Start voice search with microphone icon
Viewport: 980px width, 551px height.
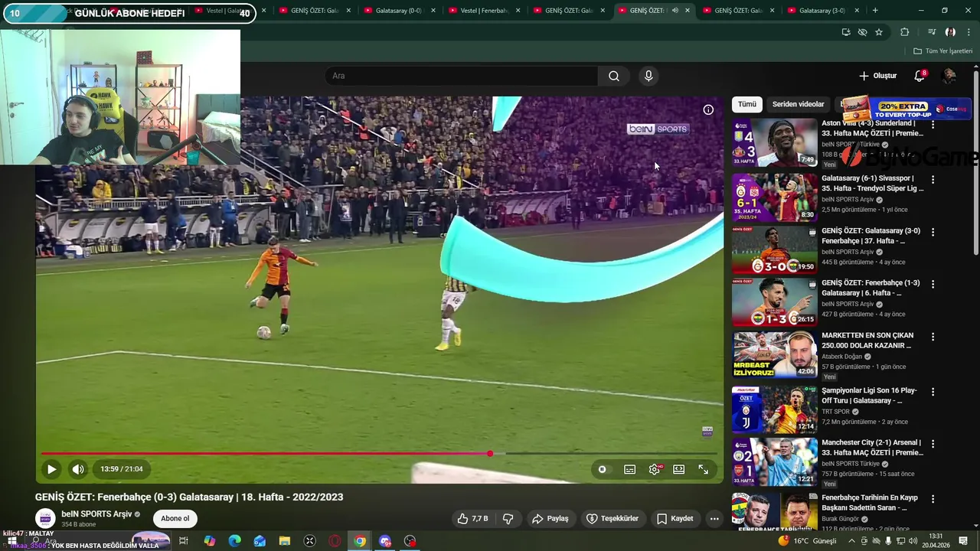648,76
